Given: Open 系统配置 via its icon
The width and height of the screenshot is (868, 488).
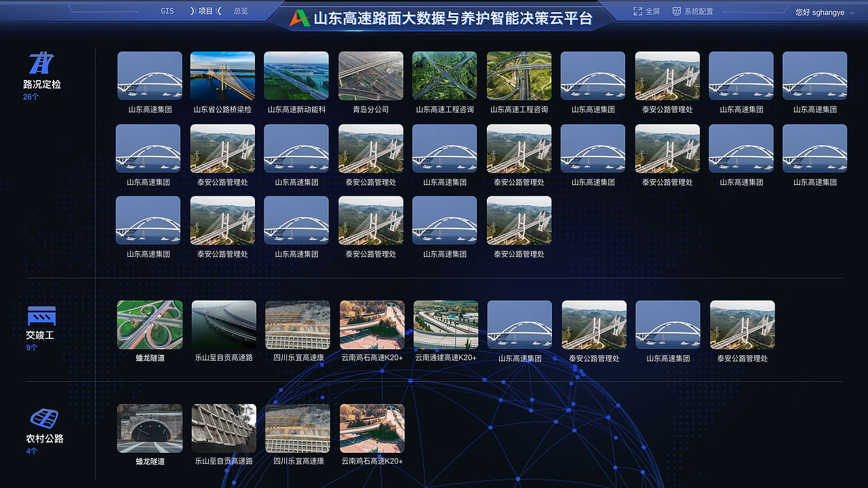Looking at the screenshot, I should (x=676, y=12).
